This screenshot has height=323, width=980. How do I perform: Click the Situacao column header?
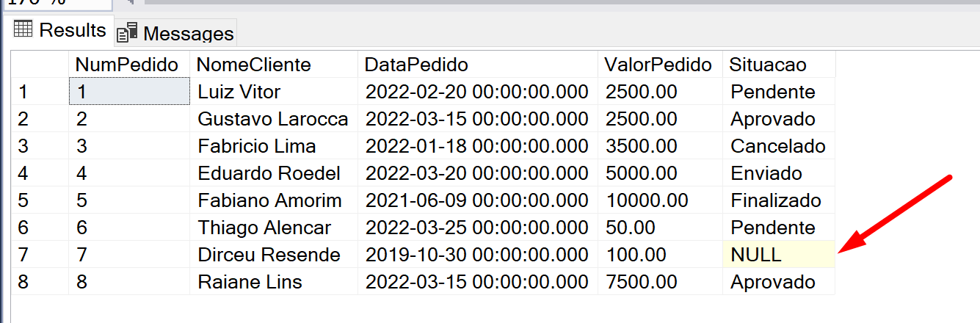[x=779, y=65]
